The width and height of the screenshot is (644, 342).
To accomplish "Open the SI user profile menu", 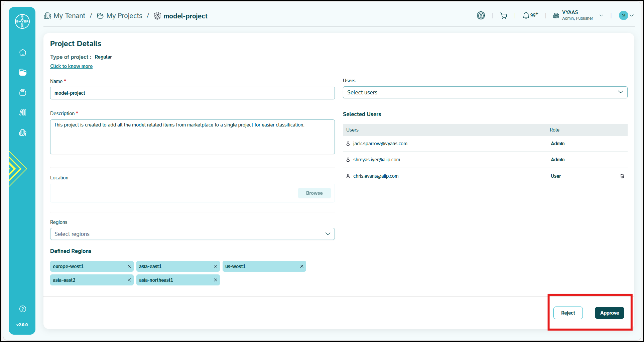I will coord(626,15).
